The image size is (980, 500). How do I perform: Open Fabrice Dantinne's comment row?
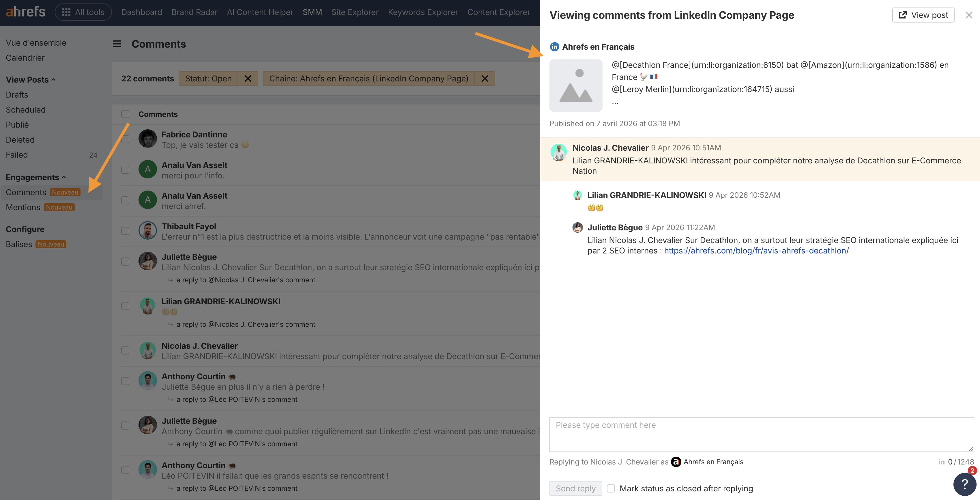[330, 140]
